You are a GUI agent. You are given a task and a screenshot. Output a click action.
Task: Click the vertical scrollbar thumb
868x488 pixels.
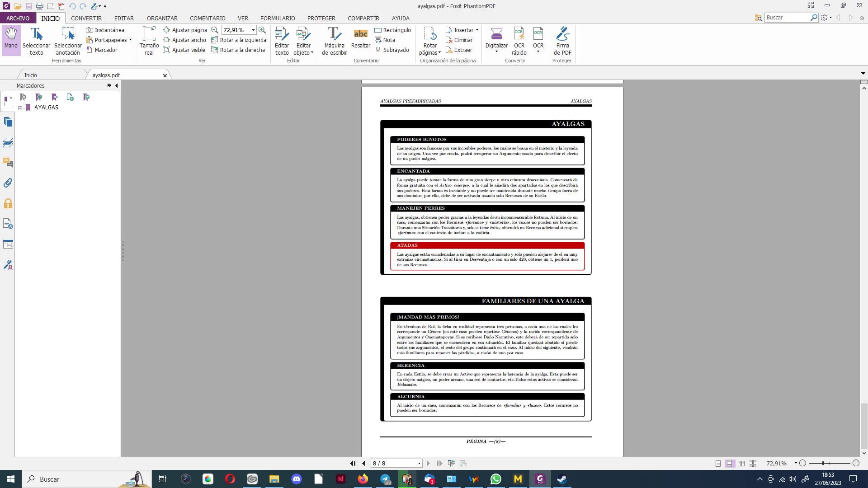(864, 426)
